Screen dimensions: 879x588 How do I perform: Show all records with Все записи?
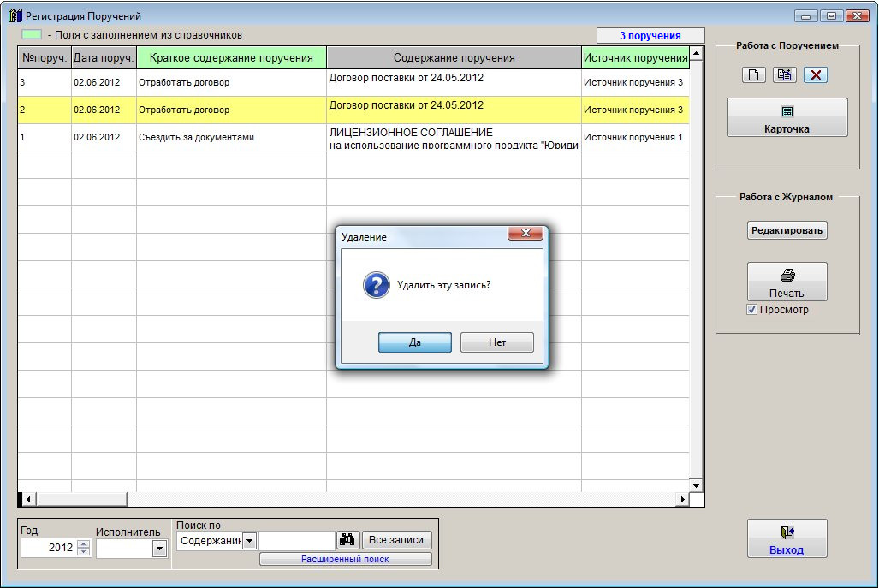(396, 540)
